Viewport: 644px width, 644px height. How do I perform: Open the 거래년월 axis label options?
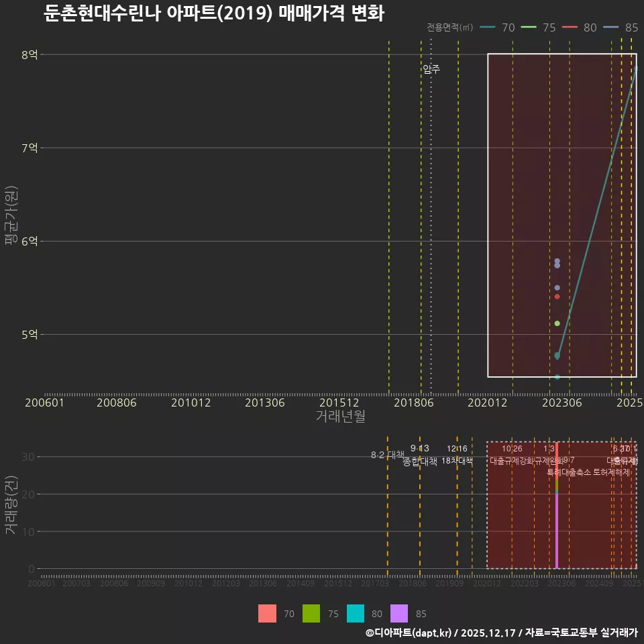[341, 416]
